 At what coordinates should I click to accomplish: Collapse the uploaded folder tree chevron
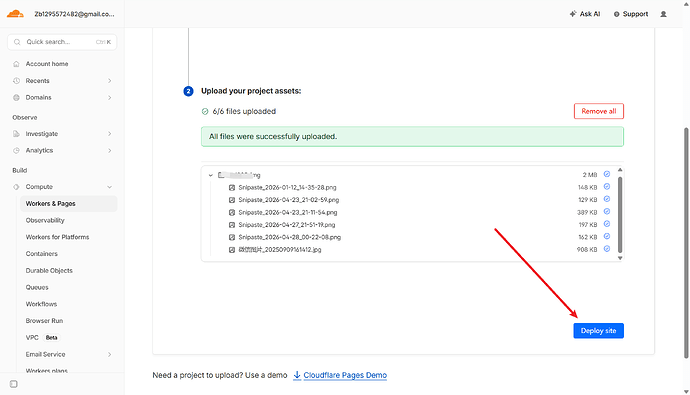(x=211, y=175)
